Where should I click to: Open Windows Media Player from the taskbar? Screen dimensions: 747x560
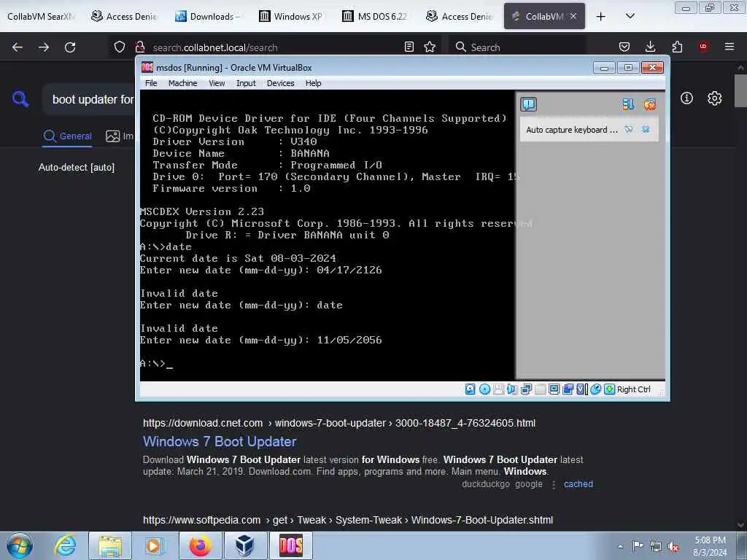[154, 545]
